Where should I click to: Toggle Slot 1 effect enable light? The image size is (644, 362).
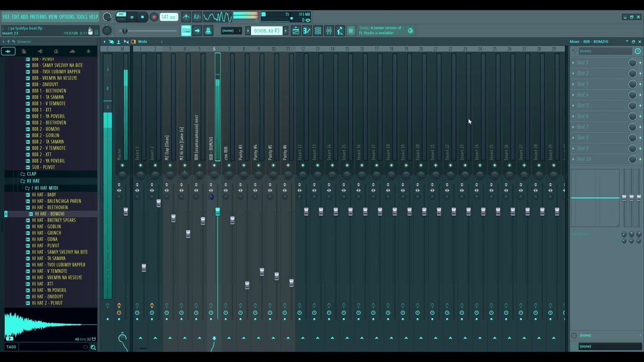(640, 62)
